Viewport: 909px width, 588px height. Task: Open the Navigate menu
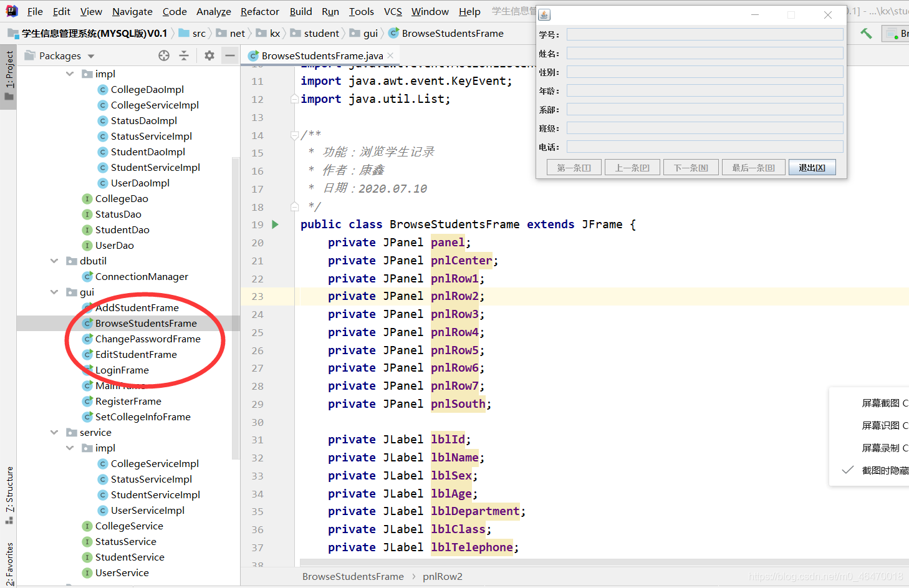[x=132, y=11]
